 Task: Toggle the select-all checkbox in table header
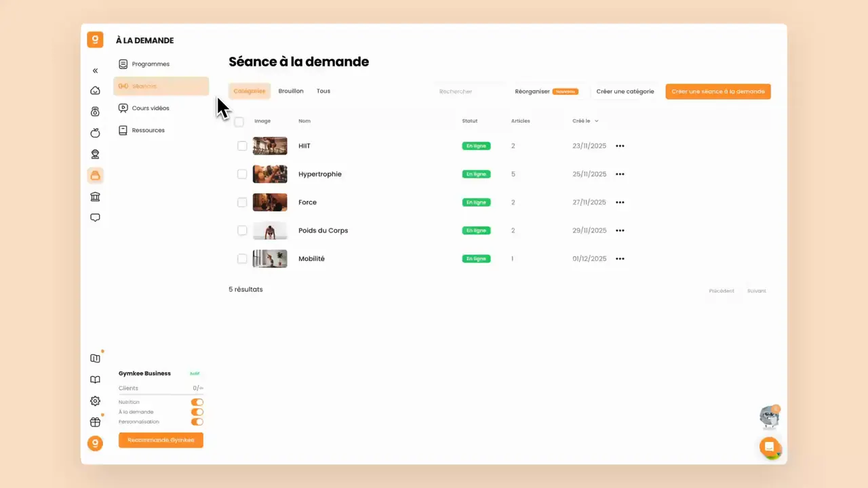point(239,122)
